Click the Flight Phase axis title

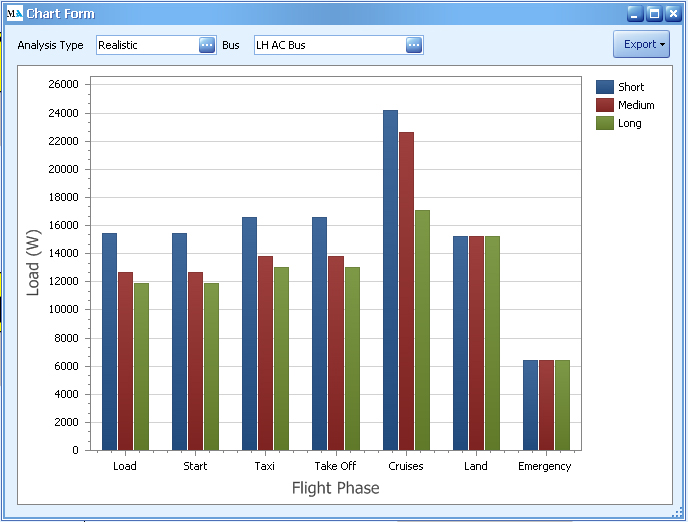click(x=335, y=488)
